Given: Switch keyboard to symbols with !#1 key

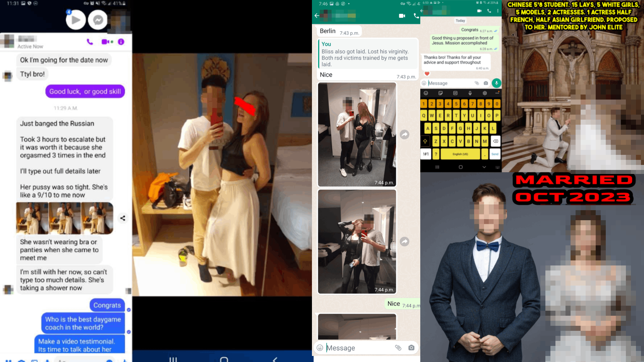Looking at the screenshot, I should click(426, 154).
